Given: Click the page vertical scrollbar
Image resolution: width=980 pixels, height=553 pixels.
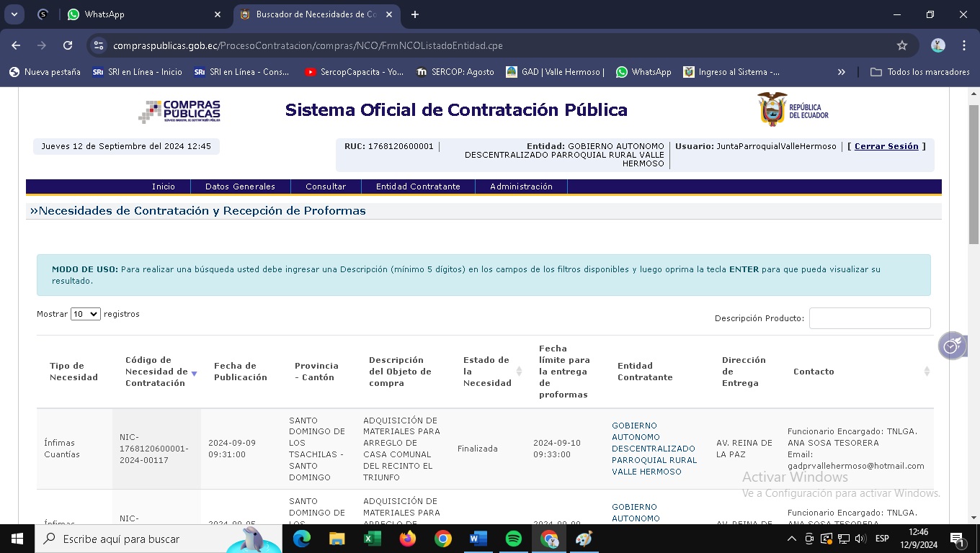Looking at the screenshot, I should click(x=974, y=173).
